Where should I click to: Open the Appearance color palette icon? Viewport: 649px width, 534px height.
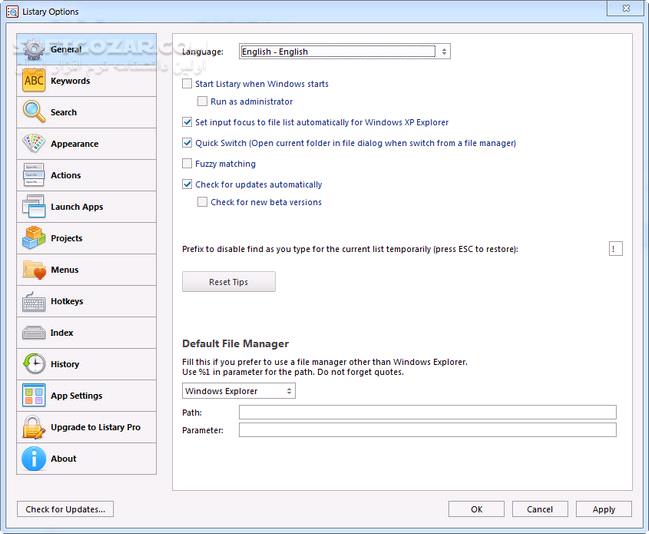coord(34,143)
